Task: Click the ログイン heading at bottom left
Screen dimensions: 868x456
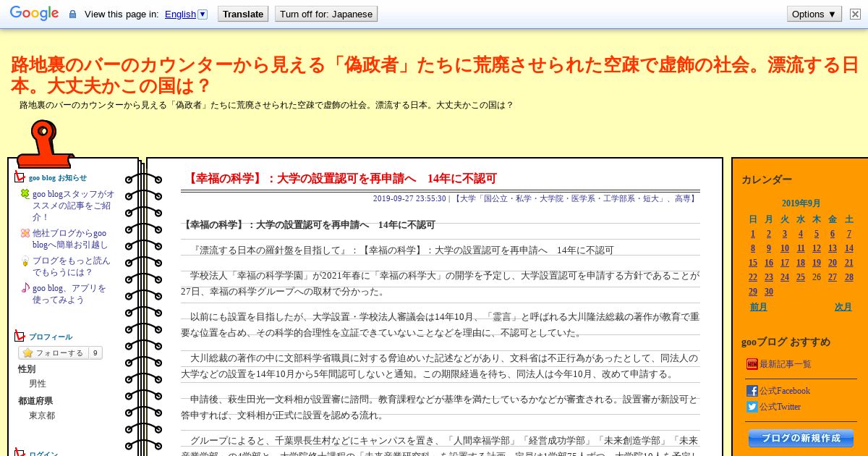Action: [43, 453]
